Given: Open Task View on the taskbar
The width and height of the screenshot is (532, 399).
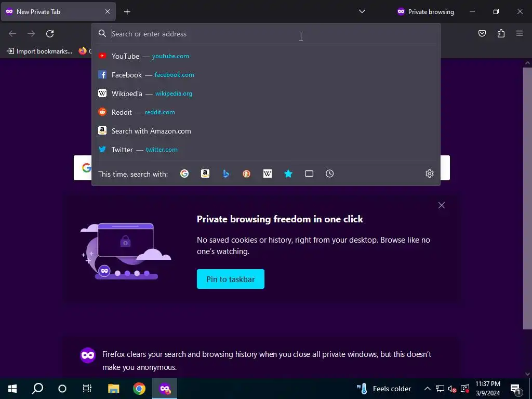Looking at the screenshot, I should [87, 389].
